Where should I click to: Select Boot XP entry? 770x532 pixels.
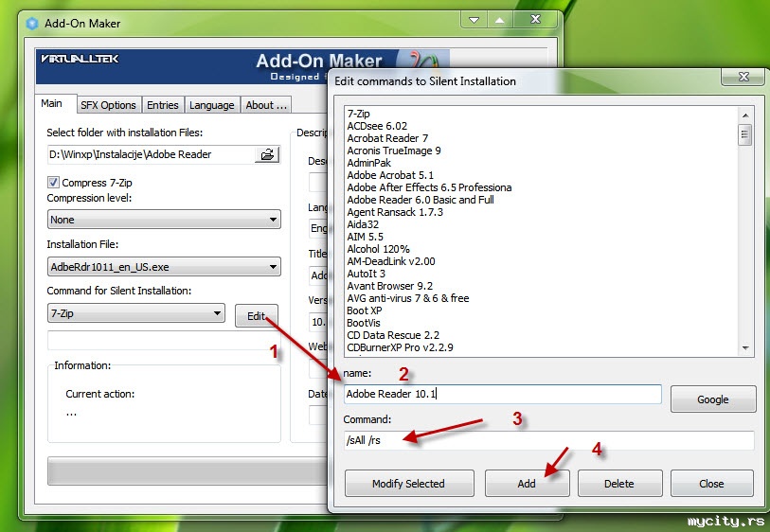pyautogui.click(x=365, y=310)
